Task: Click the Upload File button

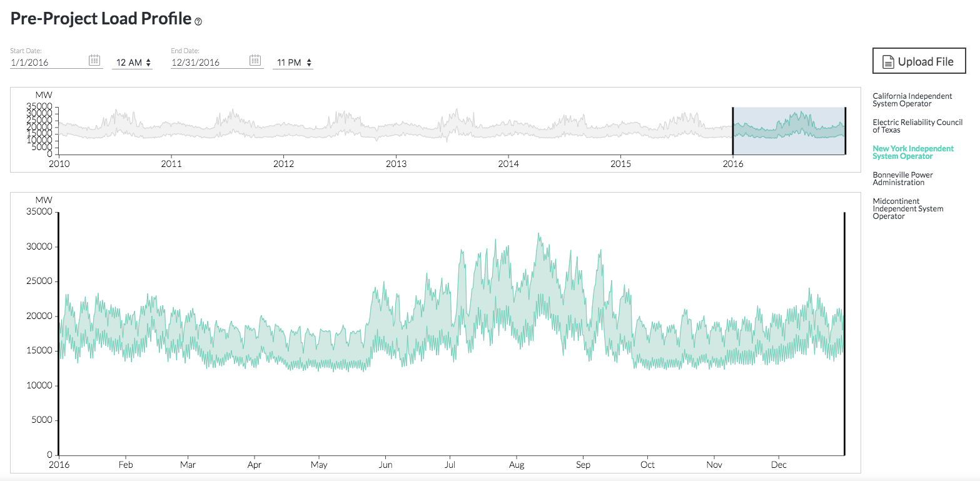Action: click(x=919, y=61)
